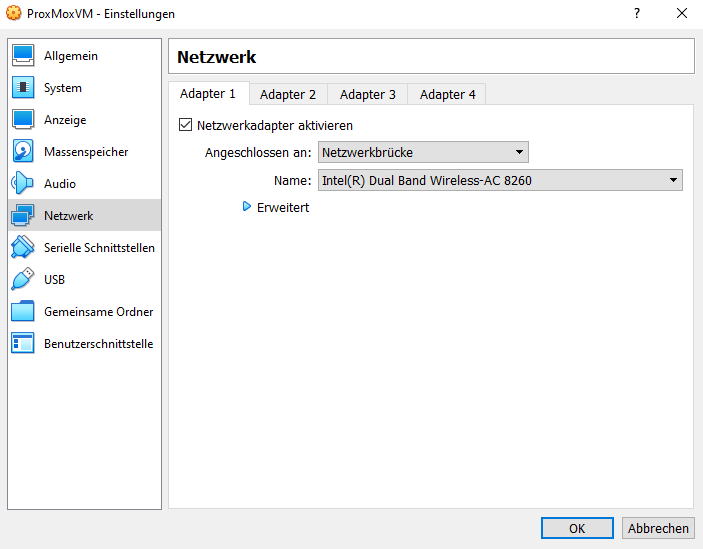
Task: Open the Angeschlossen an dropdown
Action: click(x=423, y=152)
